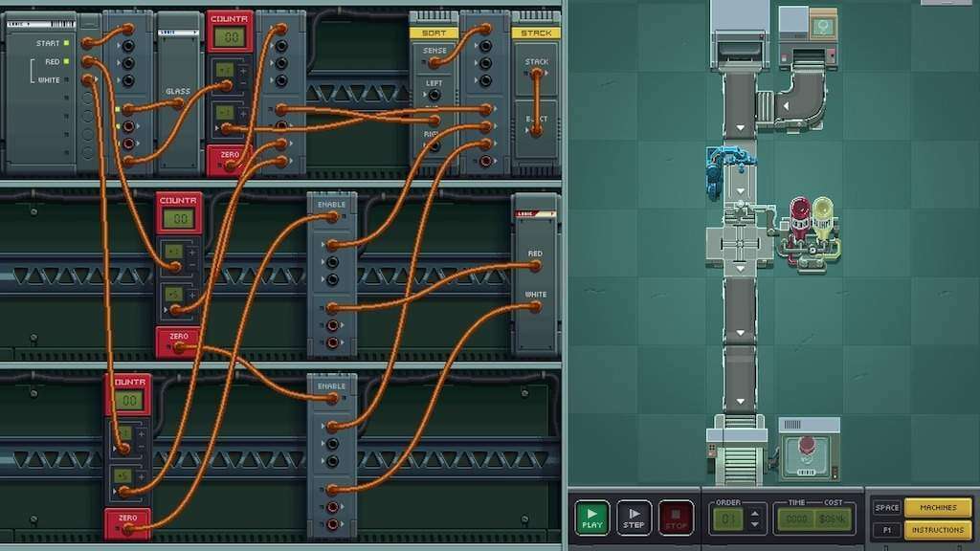Click the bottom rack counter's number display
The width and height of the screenshot is (980, 551).
click(129, 401)
